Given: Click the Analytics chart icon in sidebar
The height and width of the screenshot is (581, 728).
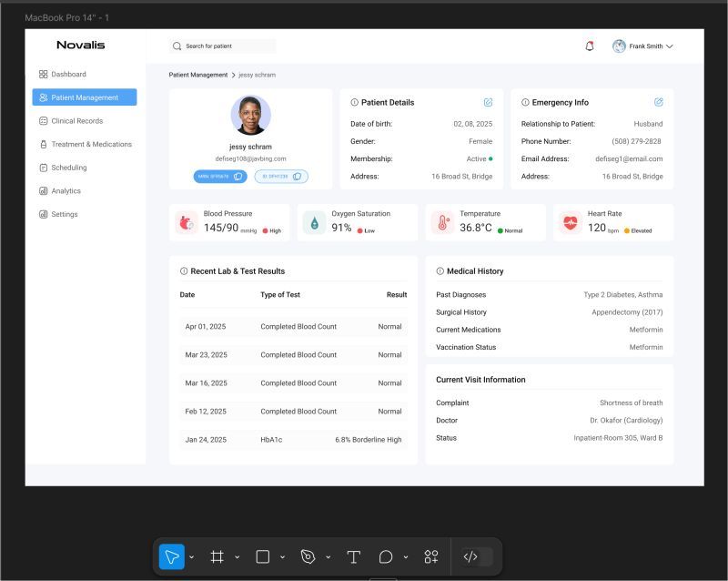Looking at the screenshot, I should 43,190.
